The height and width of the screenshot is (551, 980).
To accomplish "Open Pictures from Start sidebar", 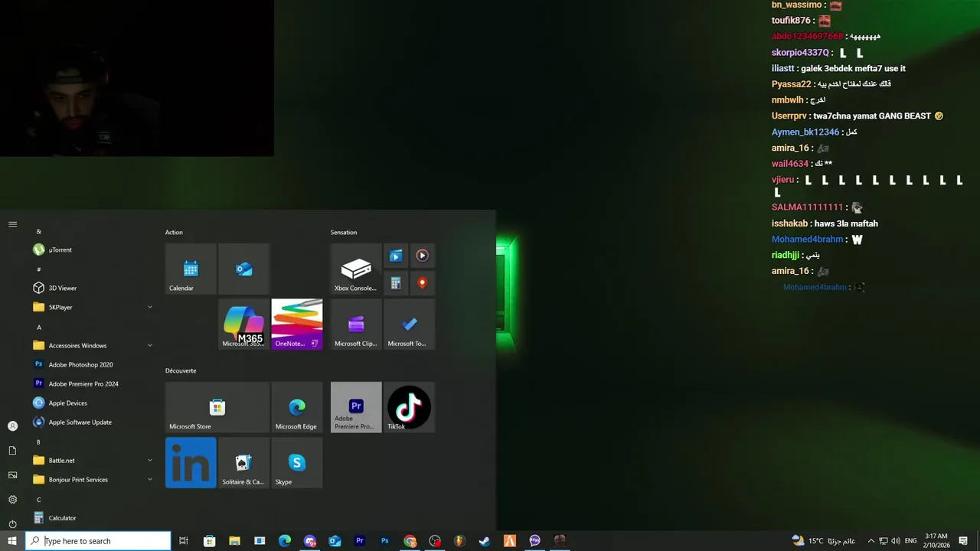I will point(12,474).
